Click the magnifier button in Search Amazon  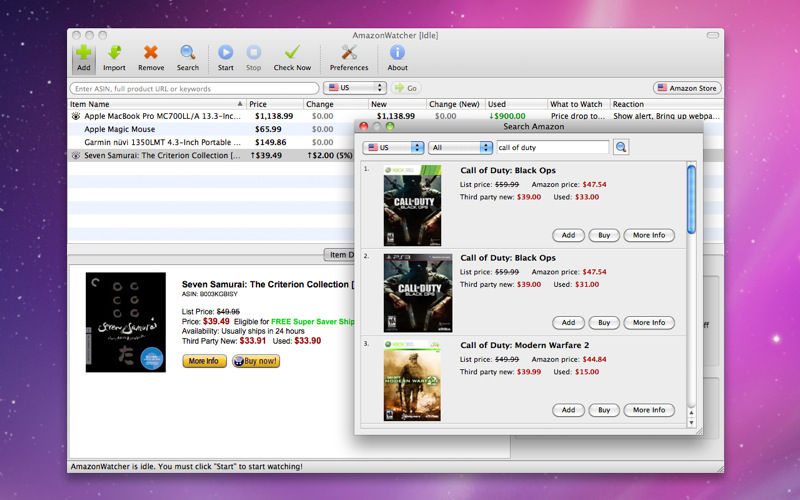click(x=621, y=147)
